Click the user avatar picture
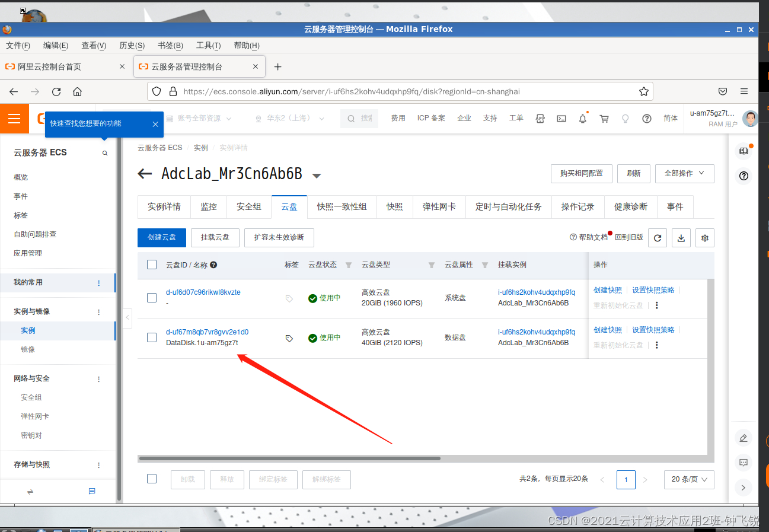The width and height of the screenshot is (769, 532). click(750, 119)
